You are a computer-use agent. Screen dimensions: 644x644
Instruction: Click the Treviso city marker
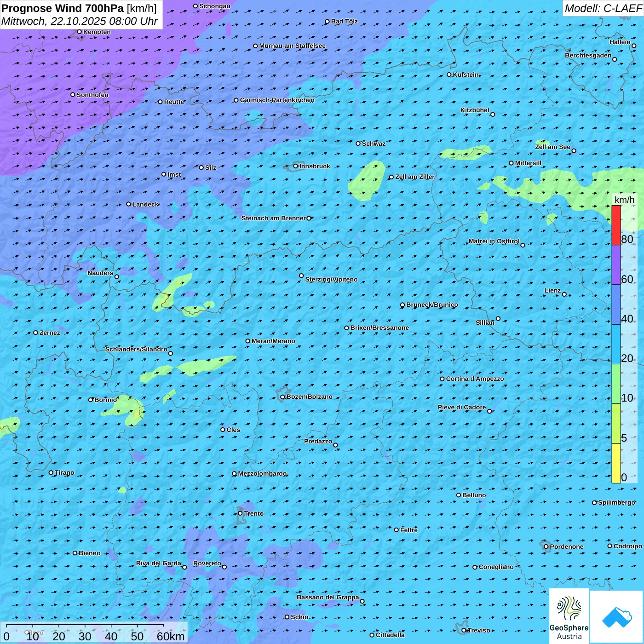(464, 630)
